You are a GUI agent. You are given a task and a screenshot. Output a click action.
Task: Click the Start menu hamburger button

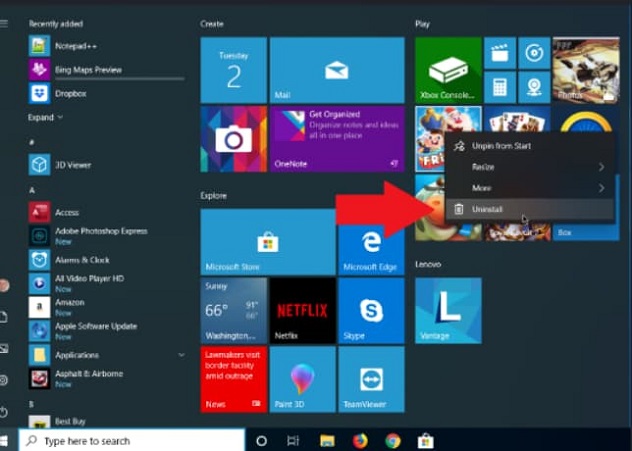tap(4, 24)
